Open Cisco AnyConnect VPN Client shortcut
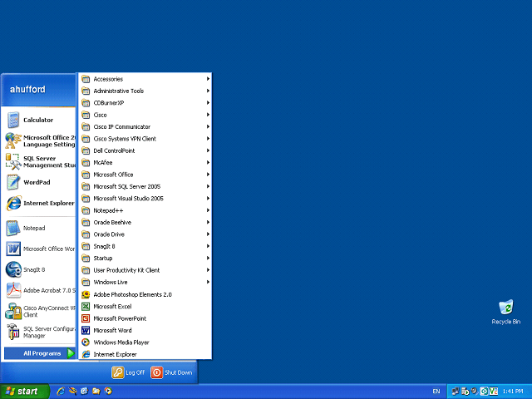Image resolution: width=532 pixels, height=399 pixels. pos(40,311)
